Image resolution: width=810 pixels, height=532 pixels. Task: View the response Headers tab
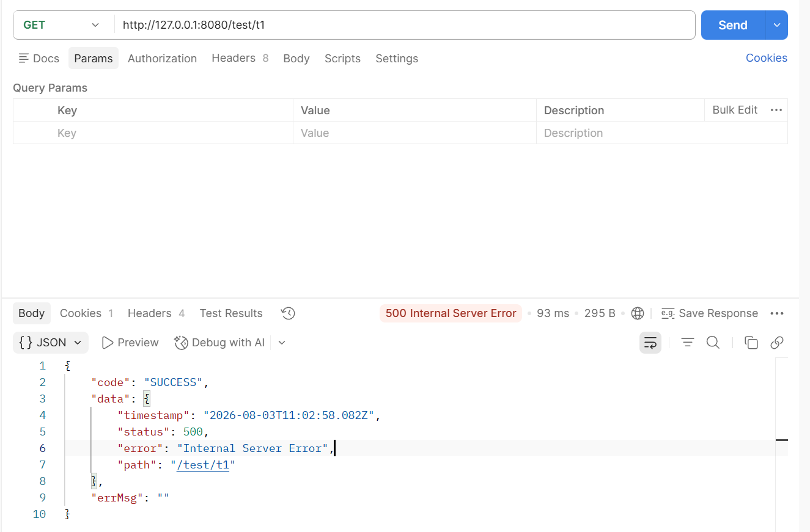tap(156, 313)
